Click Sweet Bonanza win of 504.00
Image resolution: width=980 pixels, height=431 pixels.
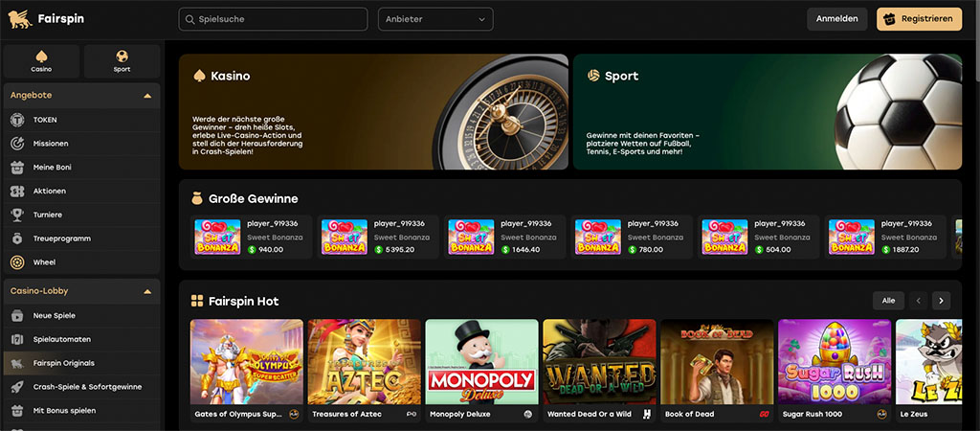(759, 238)
